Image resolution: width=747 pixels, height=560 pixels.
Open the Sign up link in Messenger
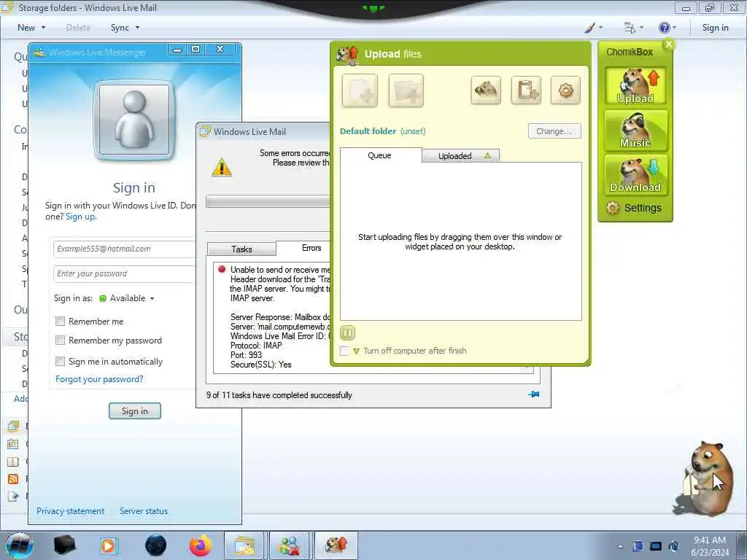click(80, 217)
